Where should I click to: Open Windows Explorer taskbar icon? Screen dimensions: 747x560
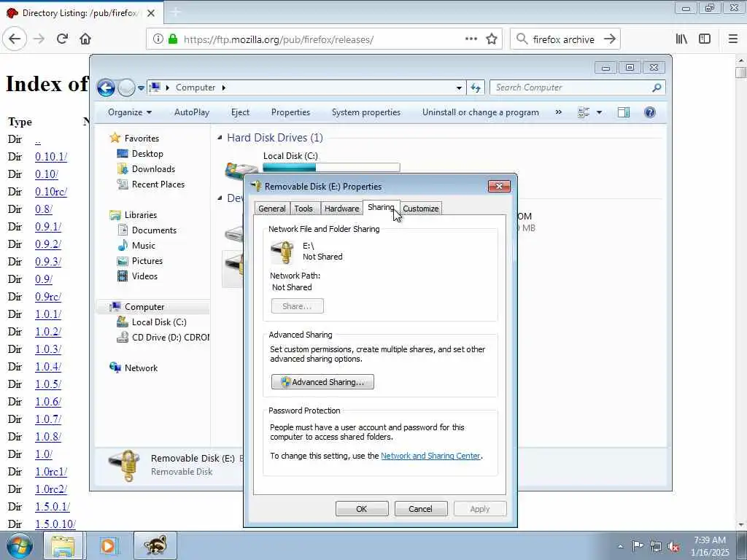[63, 545]
